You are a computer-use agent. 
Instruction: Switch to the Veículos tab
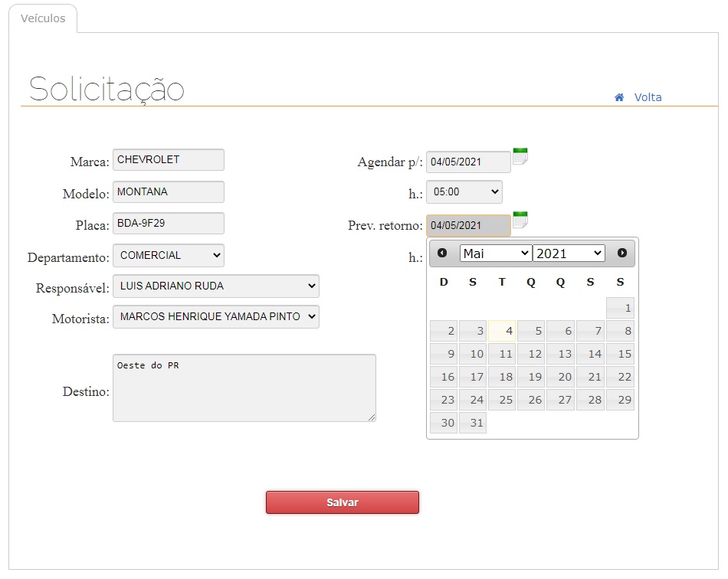coord(43,18)
